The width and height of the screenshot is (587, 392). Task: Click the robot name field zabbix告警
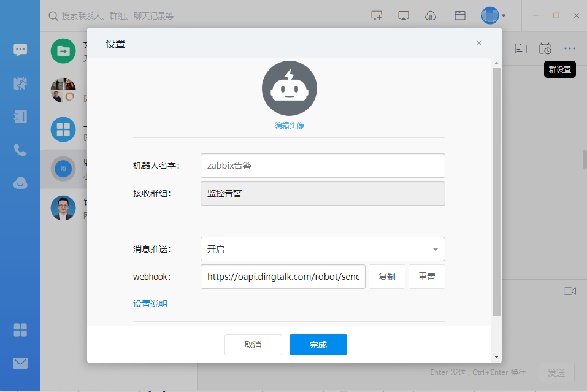pos(323,166)
